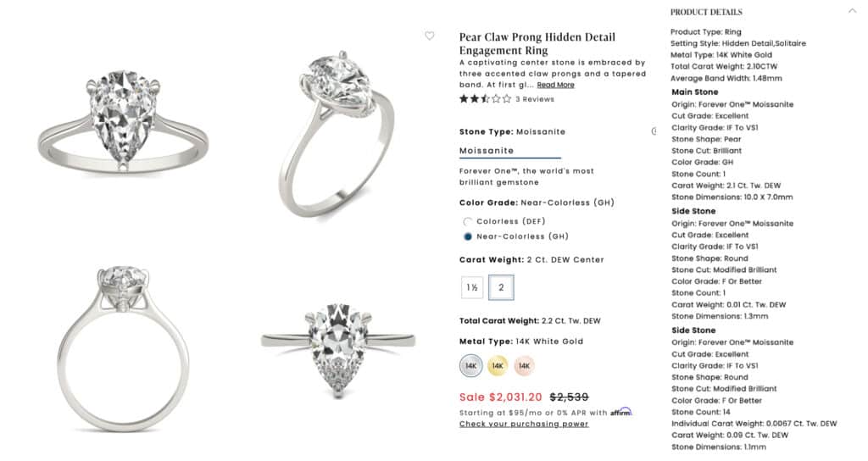
Task: Choose the 1½ carat weight option
Action: [472, 287]
